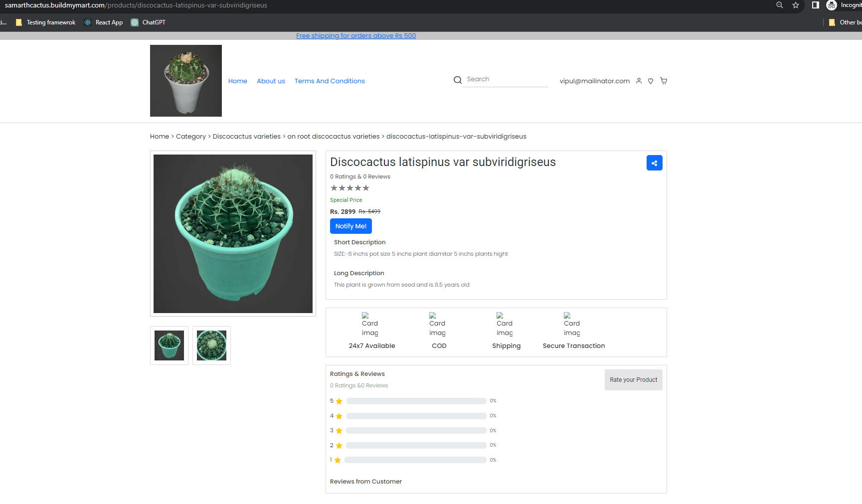Image resolution: width=862 pixels, height=504 pixels.
Task: Click the 5 star progress bar
Action: coord(416,401)
